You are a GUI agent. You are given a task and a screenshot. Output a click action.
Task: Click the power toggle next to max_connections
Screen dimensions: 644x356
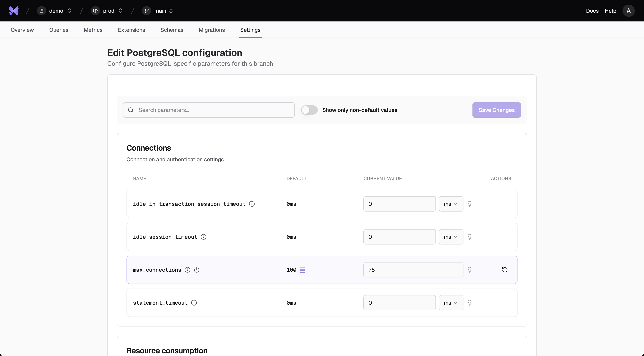click(197, 270)
